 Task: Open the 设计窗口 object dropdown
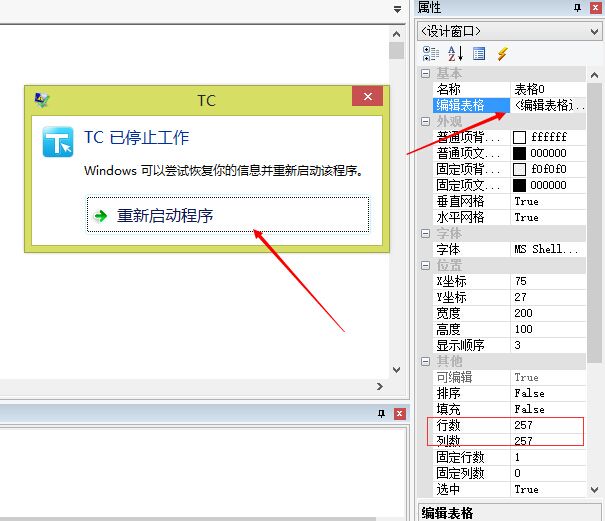(594, 31)
